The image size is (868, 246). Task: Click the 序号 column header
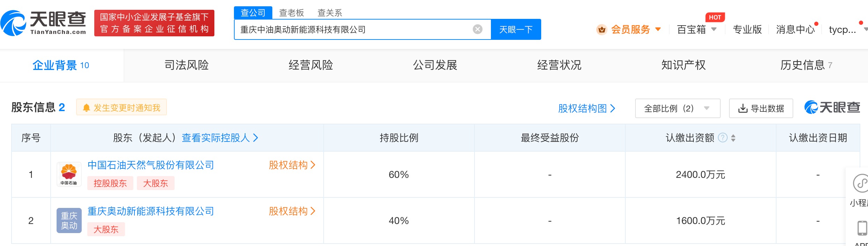[31, 138]
